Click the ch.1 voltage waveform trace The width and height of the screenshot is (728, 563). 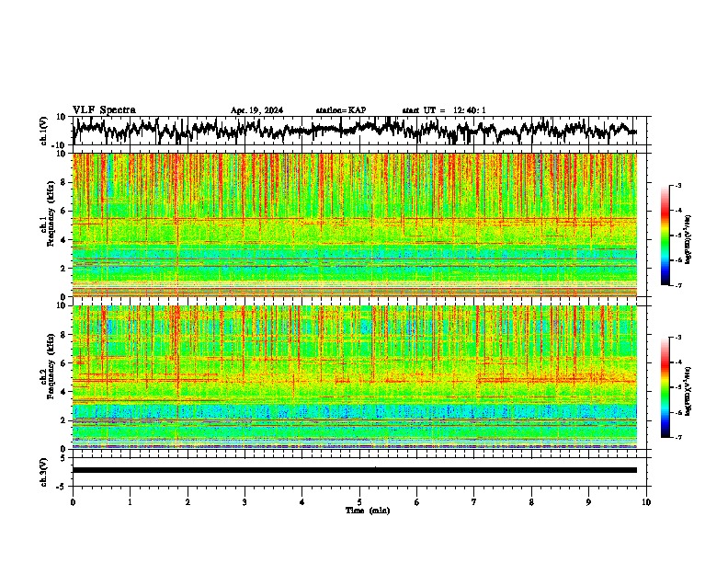point(354,130)
